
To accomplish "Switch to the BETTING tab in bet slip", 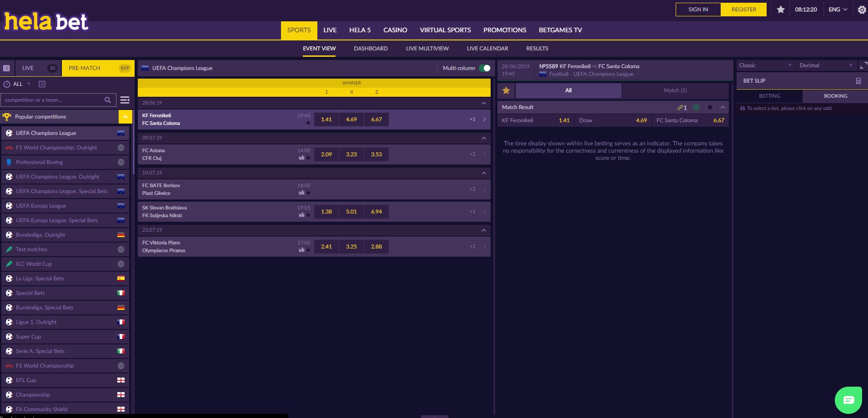I will 769,96.
